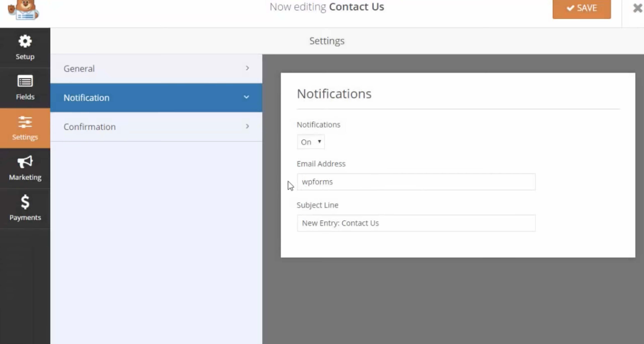Click the Email Address input field
This screenshot has width=644, height=344.
[416, 182]
